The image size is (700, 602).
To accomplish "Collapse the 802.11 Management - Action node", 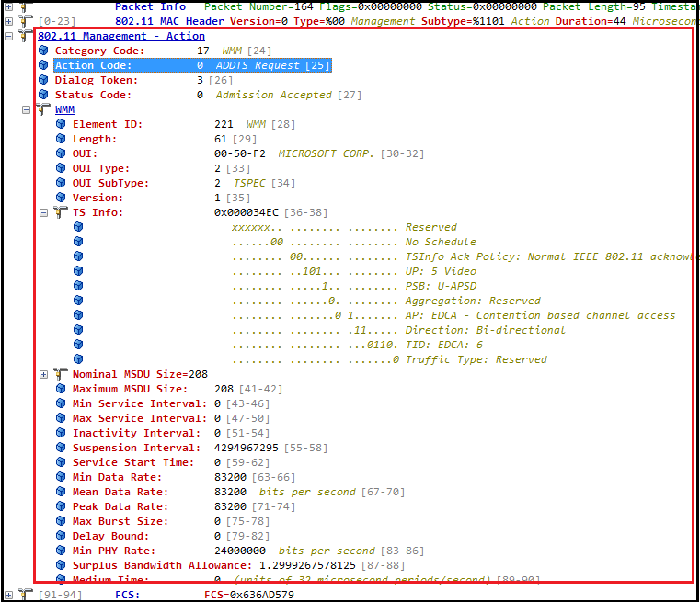I will pos(9,36).
